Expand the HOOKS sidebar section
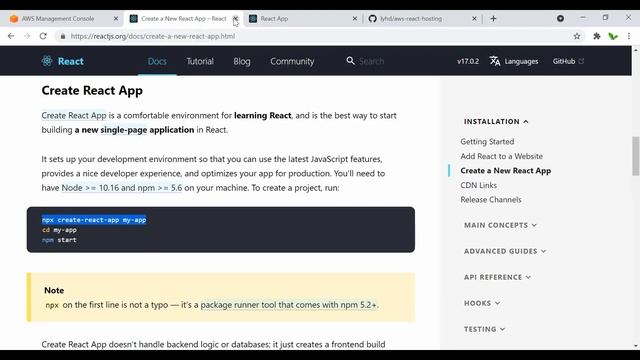This screenshot has width=640, height=360. 482,303
